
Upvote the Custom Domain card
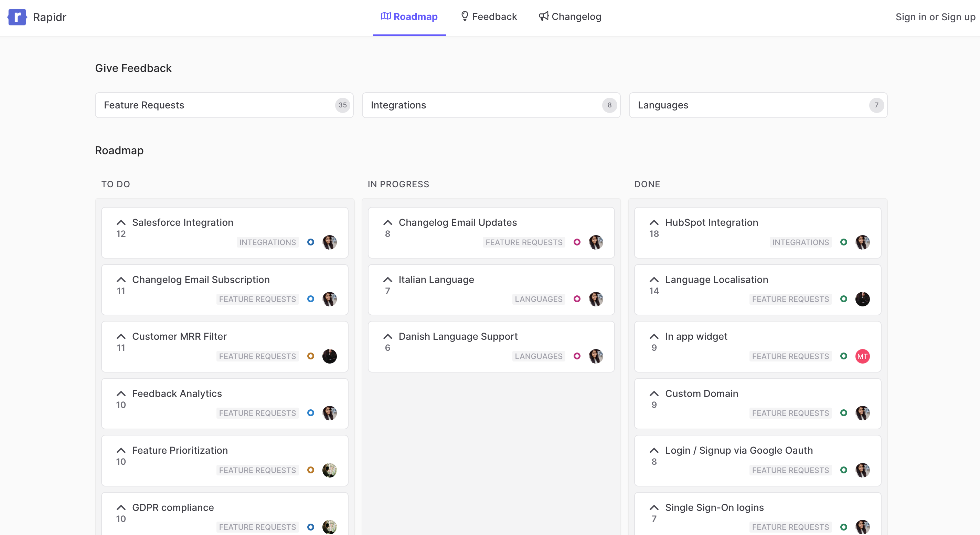(654, 393)
